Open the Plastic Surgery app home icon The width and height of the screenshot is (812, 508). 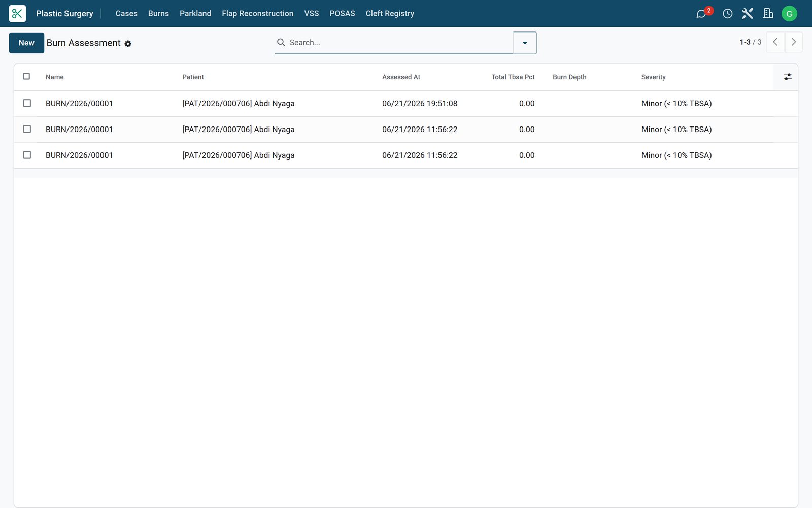pos(17,13)
